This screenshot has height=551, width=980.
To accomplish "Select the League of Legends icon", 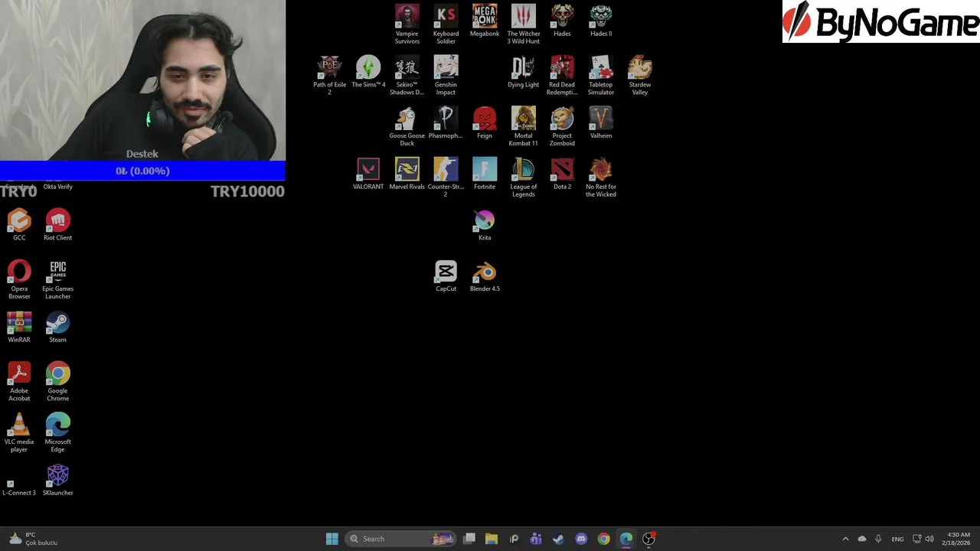I will (524, 178).
